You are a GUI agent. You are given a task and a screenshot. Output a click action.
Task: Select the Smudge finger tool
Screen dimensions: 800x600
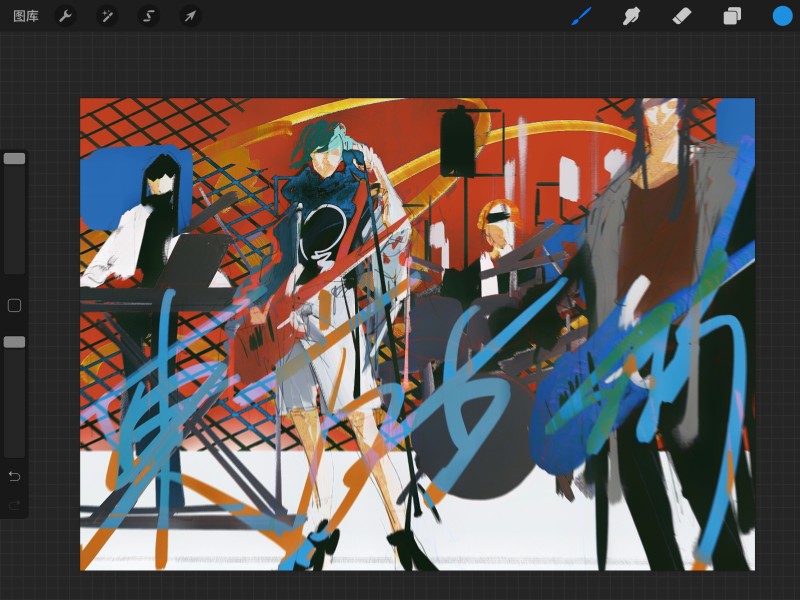coord(631,16)
